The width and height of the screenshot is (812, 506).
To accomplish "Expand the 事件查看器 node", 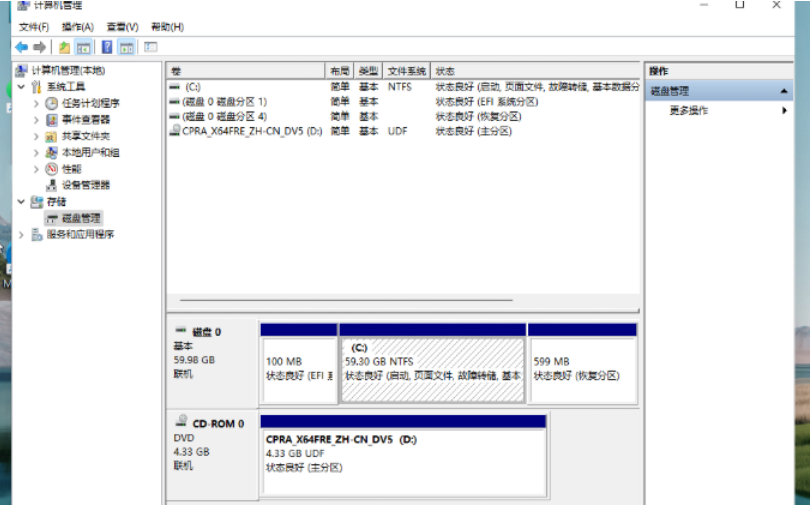I will [36, 120].
